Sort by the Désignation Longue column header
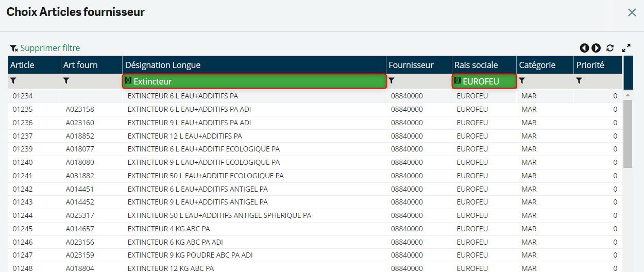Viewport: 644px width, 272px height. [x=163, y=65]
